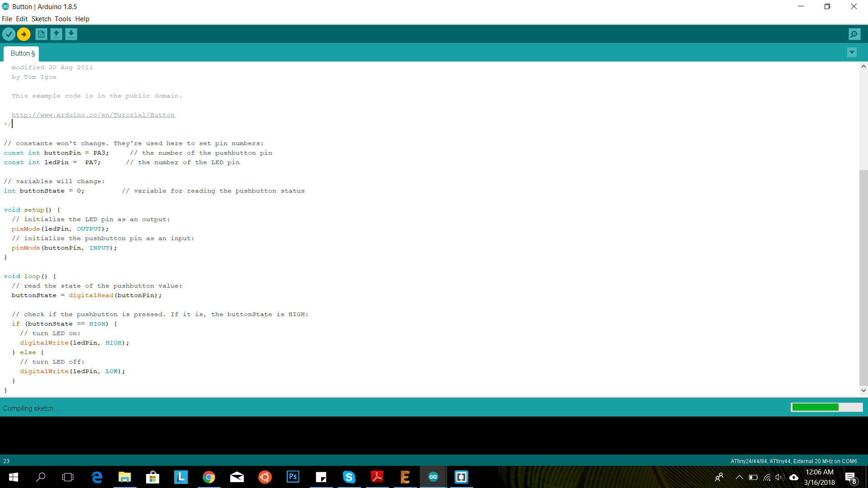The image size is (868, 488).
Task: Click the 'if (buttonState == HIGH) {' line
Action: (x=65, y=324)
